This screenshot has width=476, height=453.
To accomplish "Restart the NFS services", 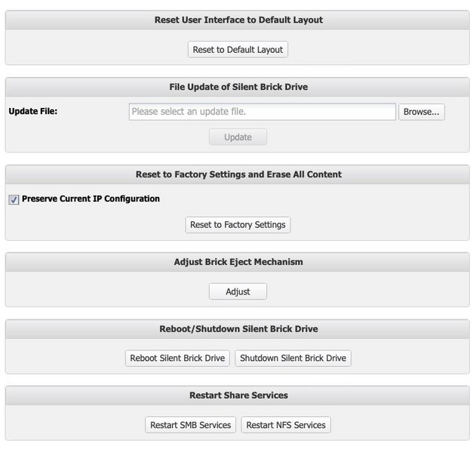I will pos(286,425).
